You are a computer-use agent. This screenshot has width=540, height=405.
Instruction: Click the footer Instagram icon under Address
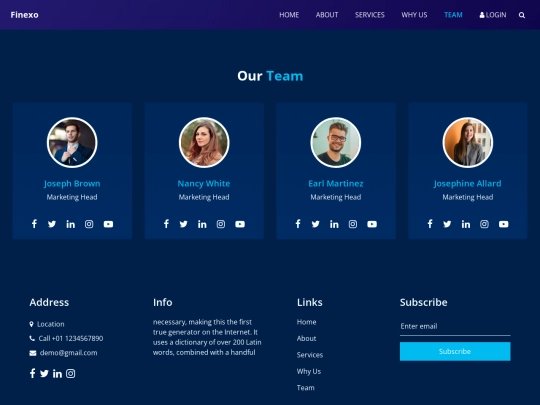pos(71,373)
